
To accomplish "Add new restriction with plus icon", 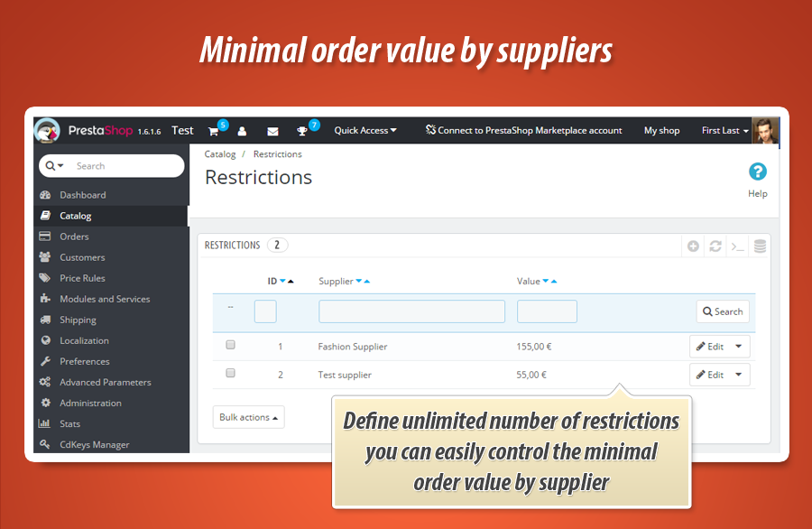I will pyautogui.click(x=693, y=246).
